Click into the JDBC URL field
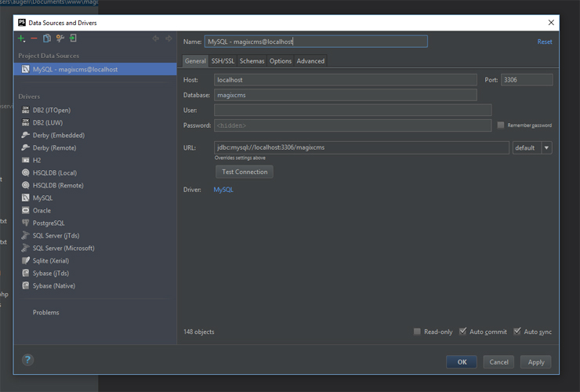 pos(361,147)
